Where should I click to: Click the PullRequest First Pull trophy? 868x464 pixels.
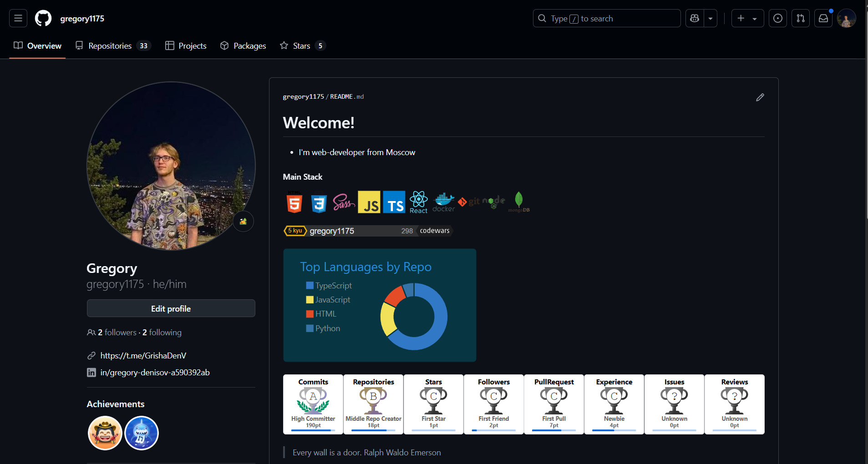554,404
